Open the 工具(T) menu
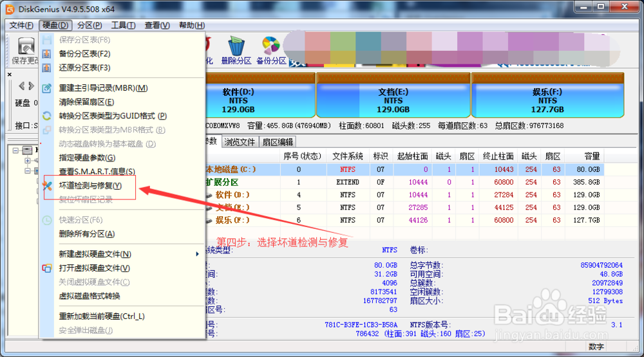 [x=123, y=25]
